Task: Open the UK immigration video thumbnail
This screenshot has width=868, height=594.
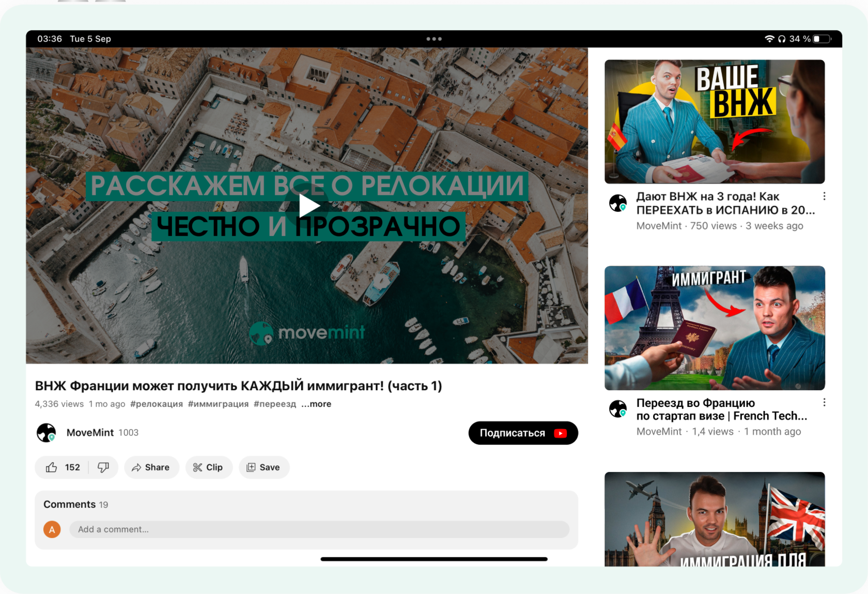Action: point(715,519)
